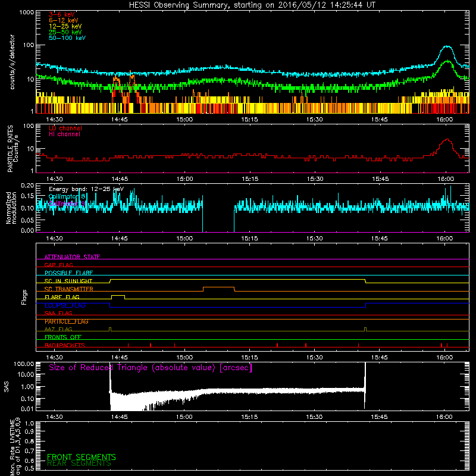The image size is (476, 476).
Task: Click the Mon. Rate LIVETIME axis label
Action: click(x=15, y=446)
